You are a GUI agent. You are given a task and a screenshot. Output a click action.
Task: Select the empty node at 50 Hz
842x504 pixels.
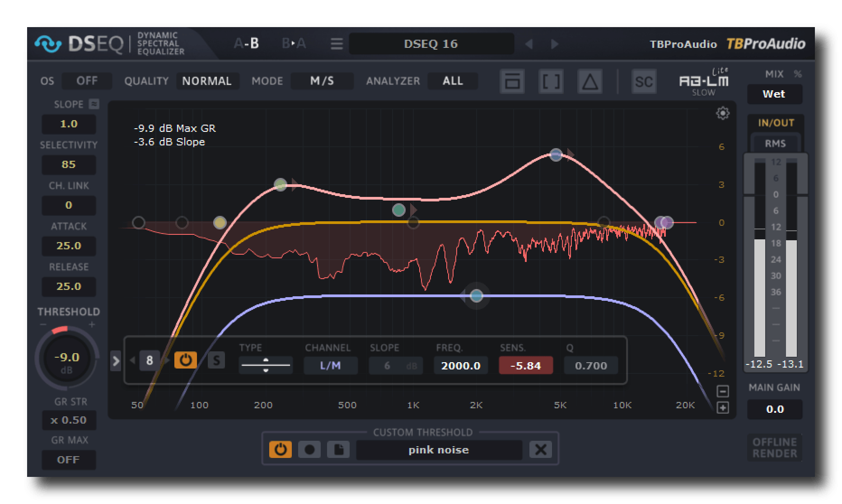pyautogui.click(x=139, y=223)
